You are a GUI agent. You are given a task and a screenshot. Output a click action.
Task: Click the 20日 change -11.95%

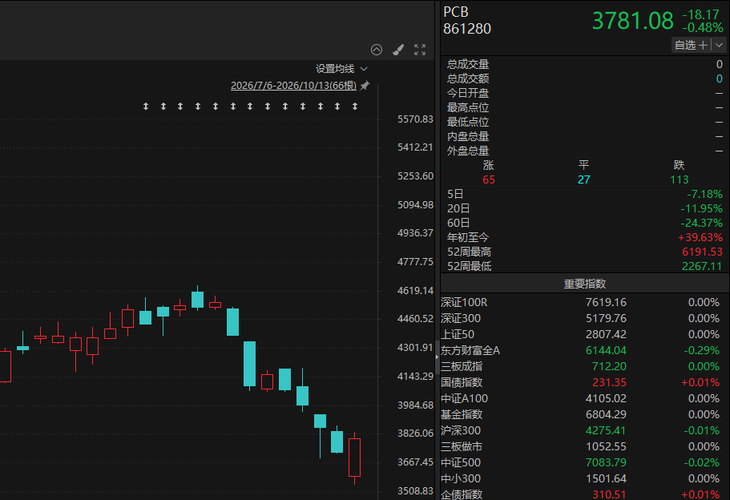point(701,209)
